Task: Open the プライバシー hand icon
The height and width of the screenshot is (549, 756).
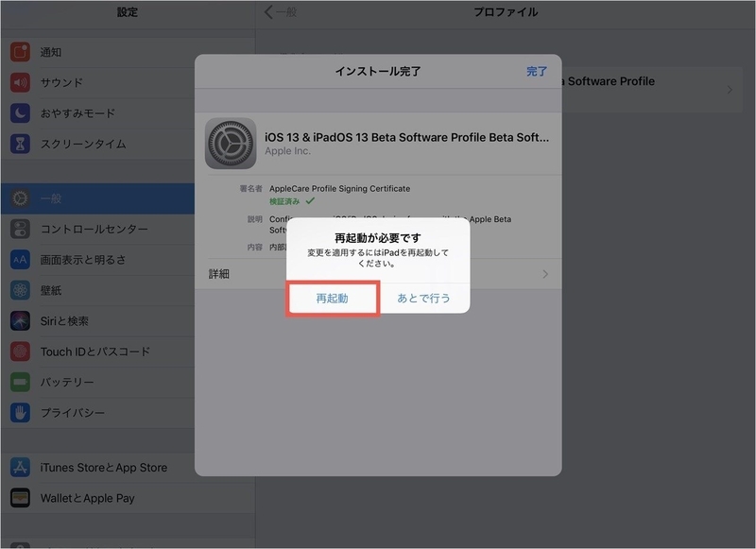Action: click(x=20, y=413)
